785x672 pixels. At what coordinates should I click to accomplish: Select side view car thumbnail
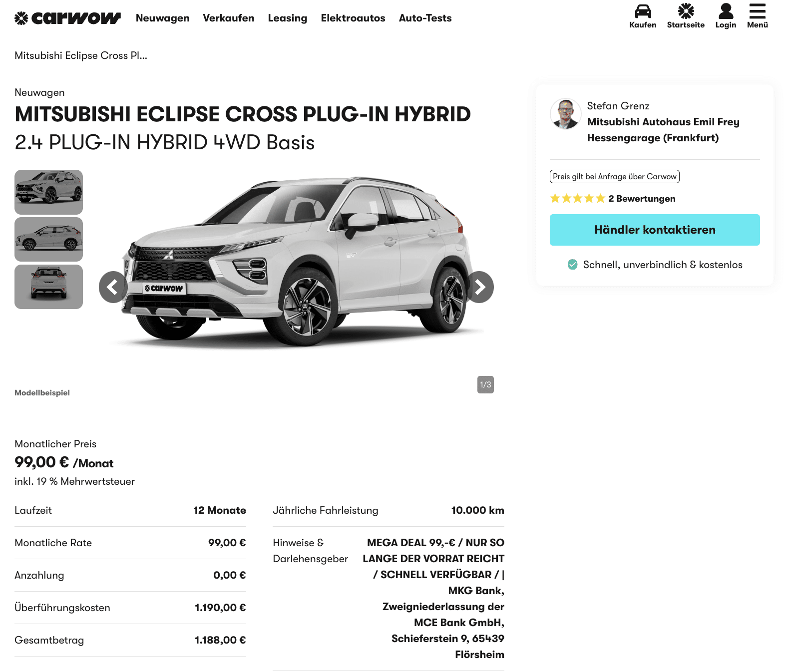pos(48,240)
